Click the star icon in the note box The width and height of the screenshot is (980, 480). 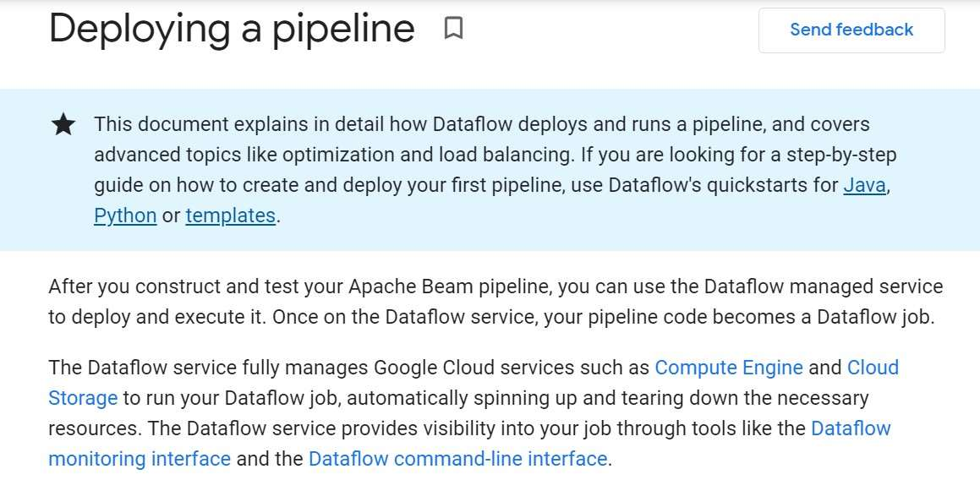63,125
